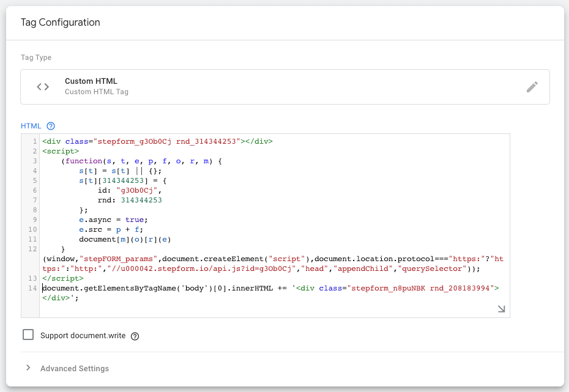Select the Custom HTML tag type card

coord(285,87)
